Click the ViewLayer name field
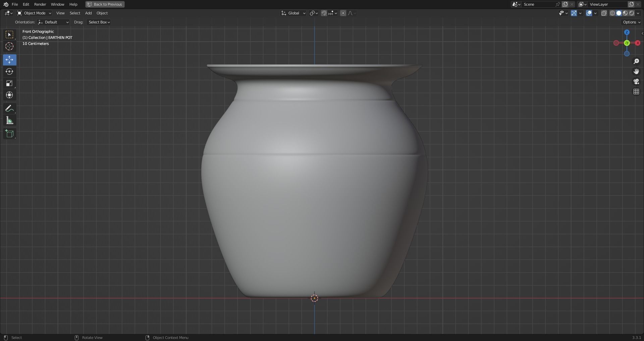 point(608,4)
